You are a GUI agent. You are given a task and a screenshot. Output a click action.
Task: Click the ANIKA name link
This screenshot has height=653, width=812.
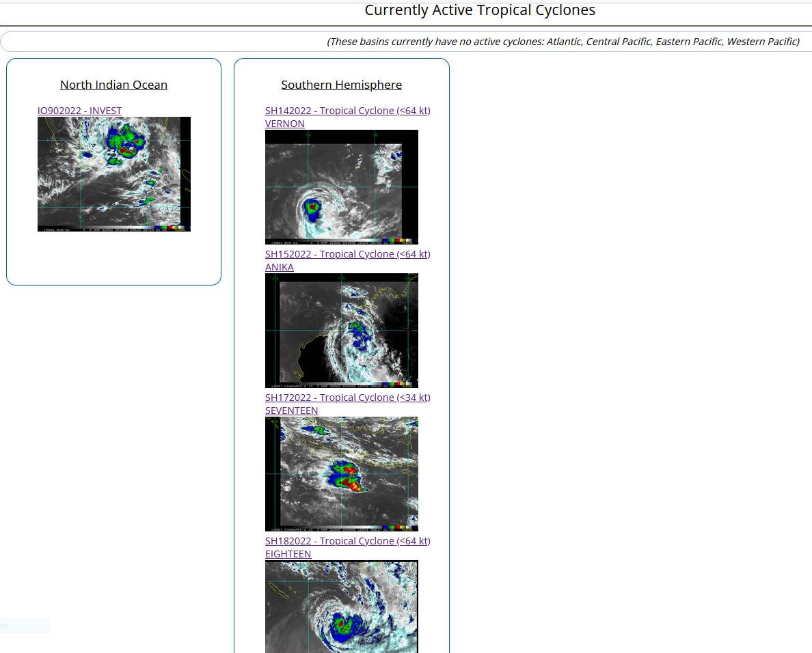tap(279, 267)
